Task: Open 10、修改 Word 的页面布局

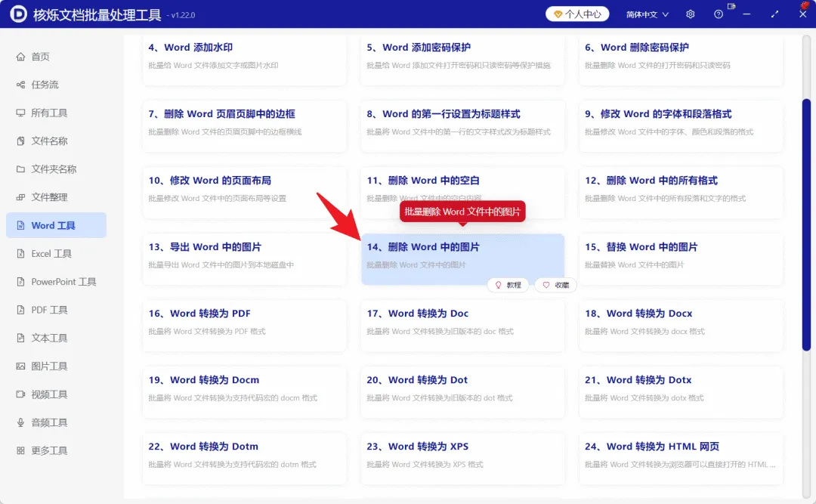Action: pos(245,193)
